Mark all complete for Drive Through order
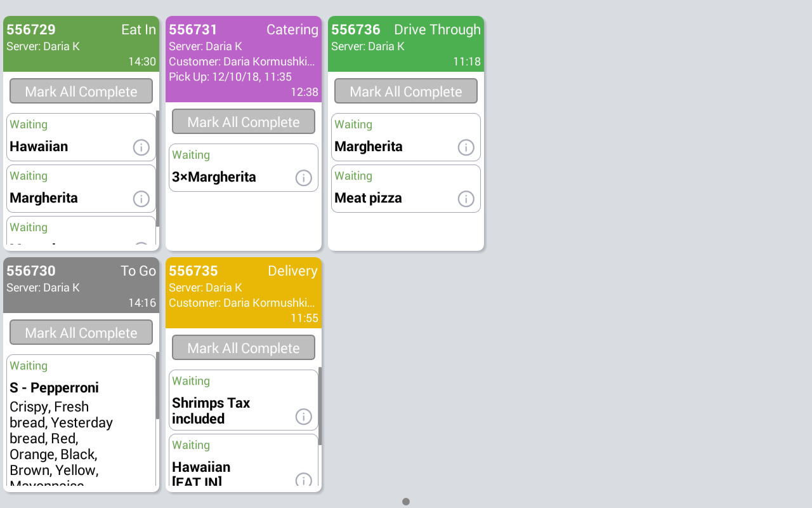The height and width of the screenshot is (508, 812). point(406,91)
